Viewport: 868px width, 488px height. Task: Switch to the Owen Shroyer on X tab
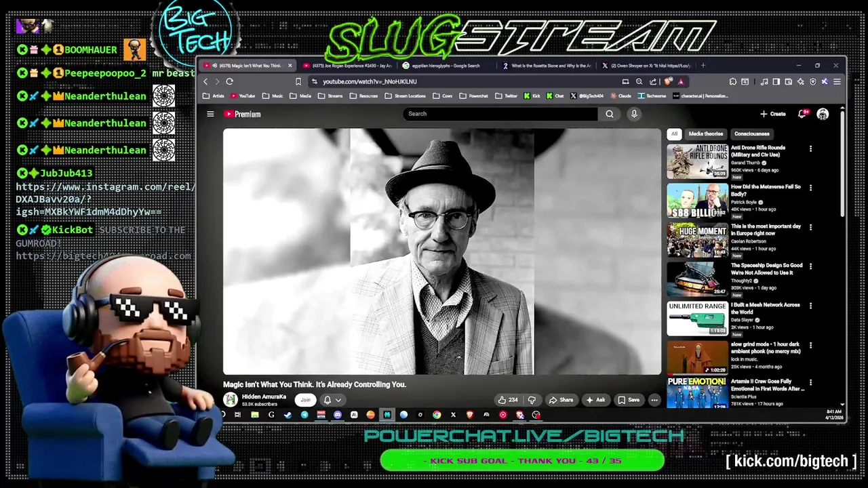coord(646,66)
